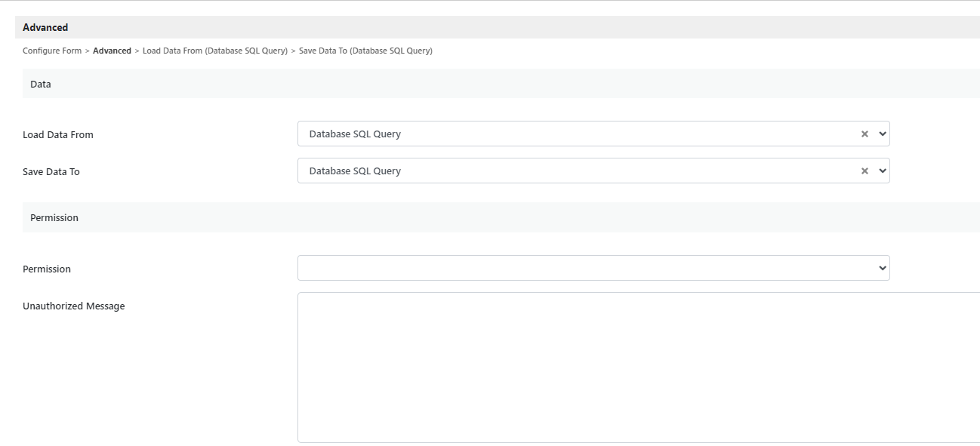Click the Advanced page title
Screen dimensions: 980x446
pyautogui.click(x=45, y=28)
